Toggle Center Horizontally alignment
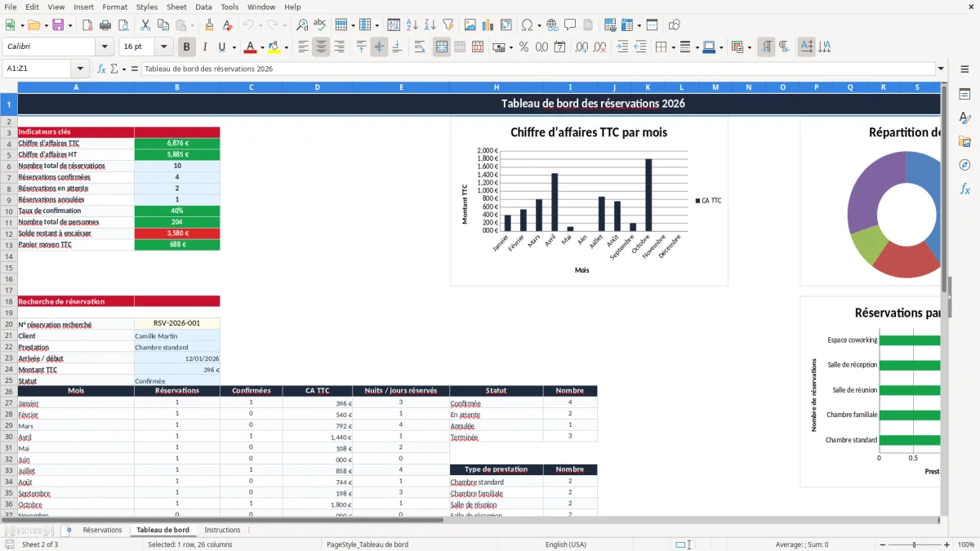Image resolution: width=980 pixels, height=551 pixels. click(322, 47)
